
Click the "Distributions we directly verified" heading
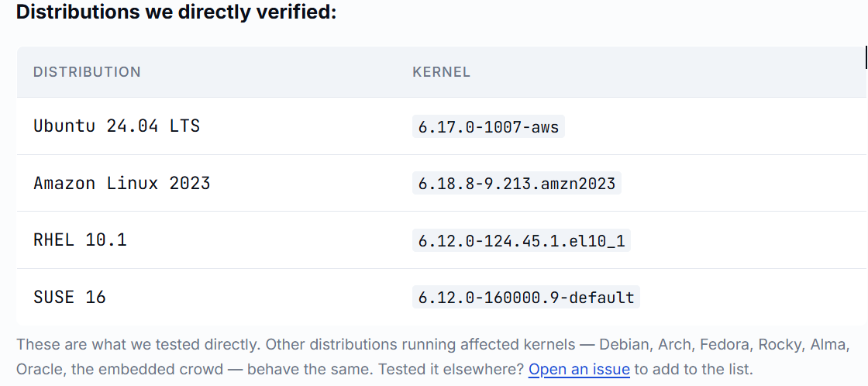(x=176, y=13)
